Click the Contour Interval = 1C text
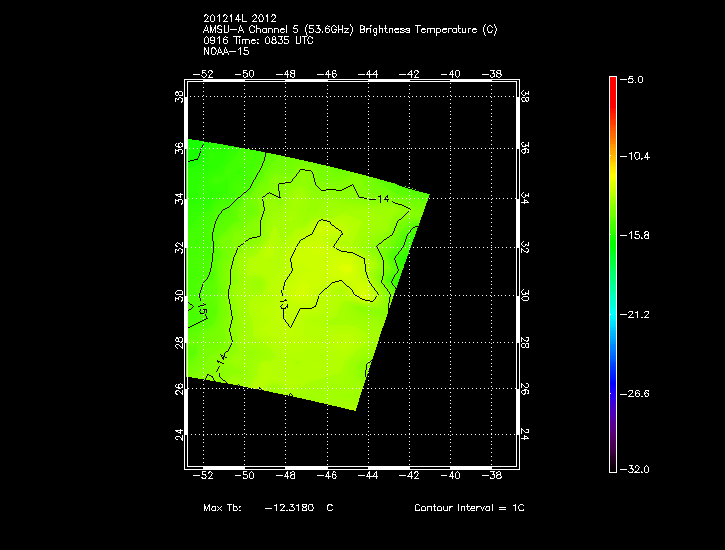The image size is (725, 550). coord(469,508)
